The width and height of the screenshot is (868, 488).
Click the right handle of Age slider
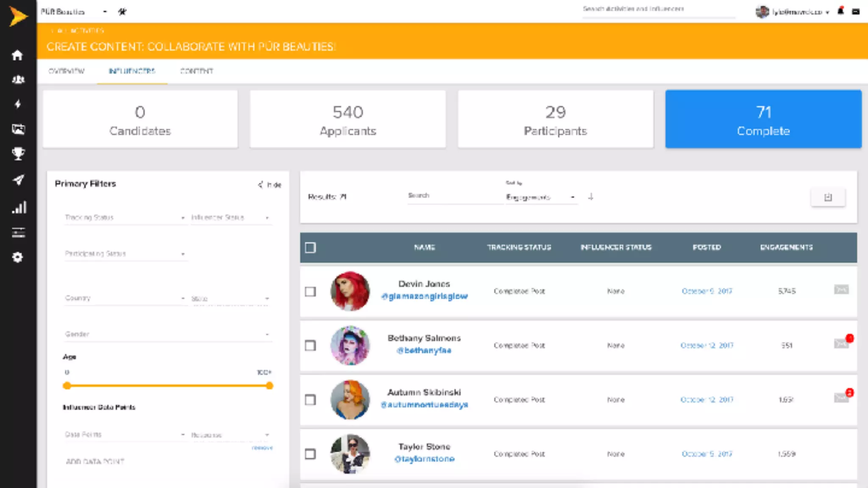tap(270, 385)
